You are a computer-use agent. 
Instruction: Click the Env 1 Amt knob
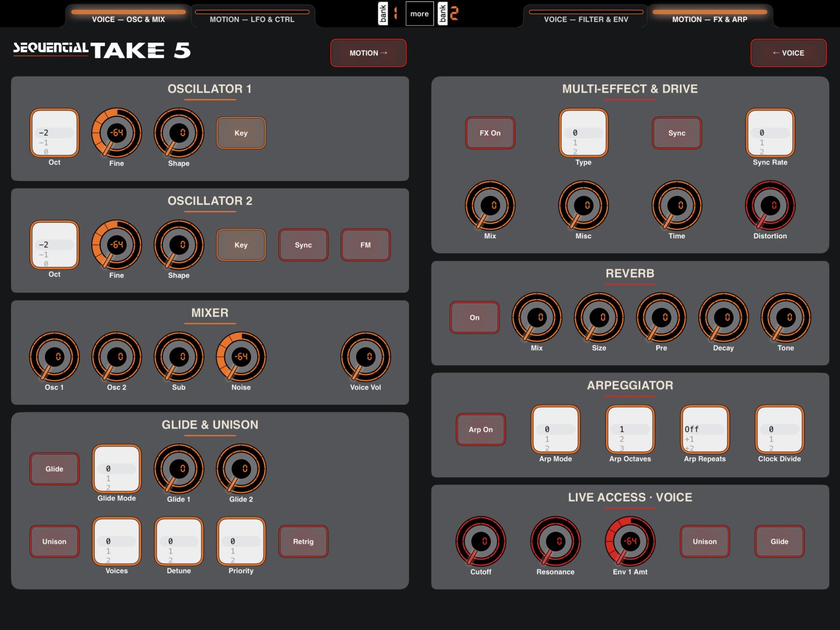click(x=630, y=541)
